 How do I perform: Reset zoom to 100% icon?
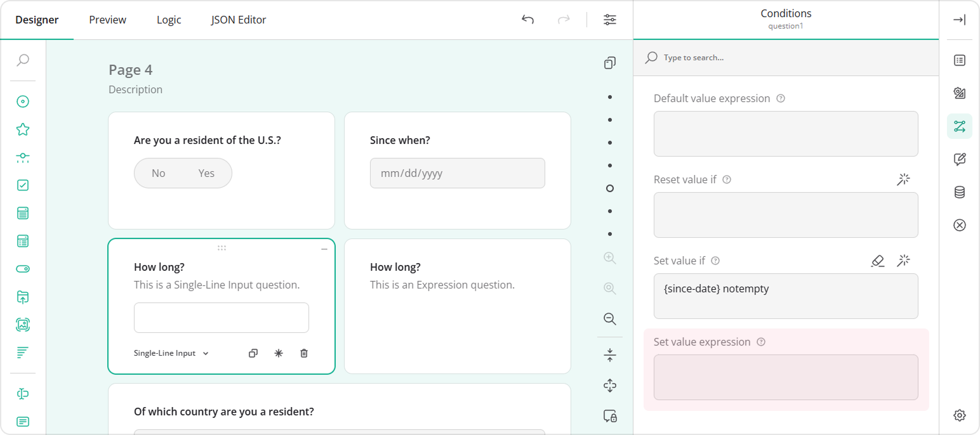click(610, 289)
